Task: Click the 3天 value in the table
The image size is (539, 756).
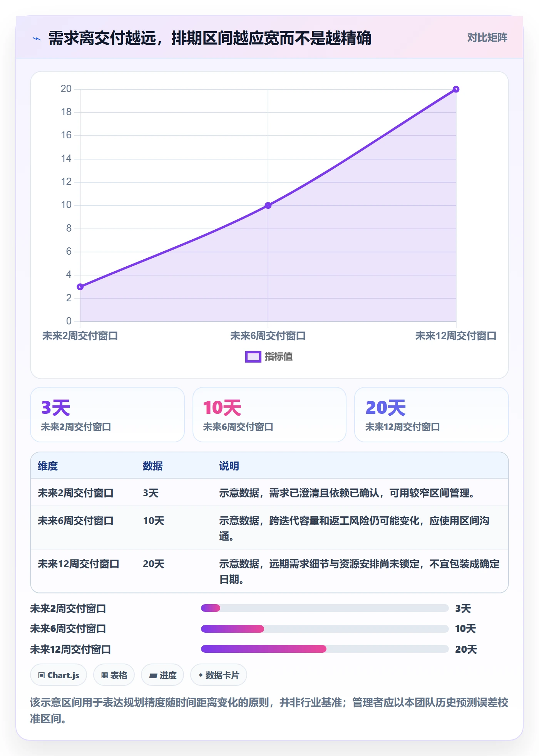Action: 151,493
